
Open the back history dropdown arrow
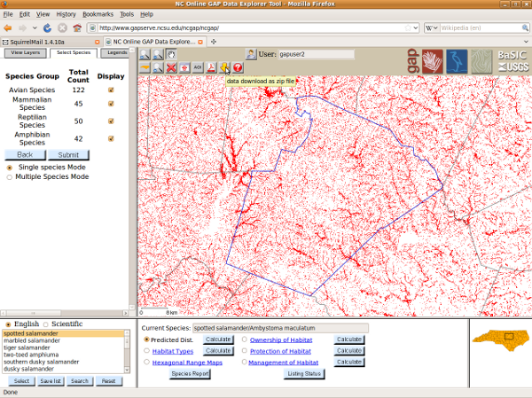[x=35, y=27]
